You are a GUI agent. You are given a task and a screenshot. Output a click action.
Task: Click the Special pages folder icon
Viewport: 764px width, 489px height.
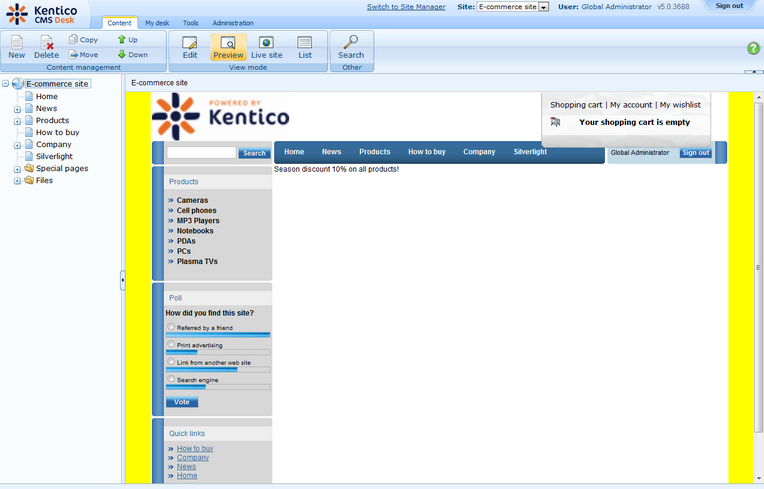(29, 168)
